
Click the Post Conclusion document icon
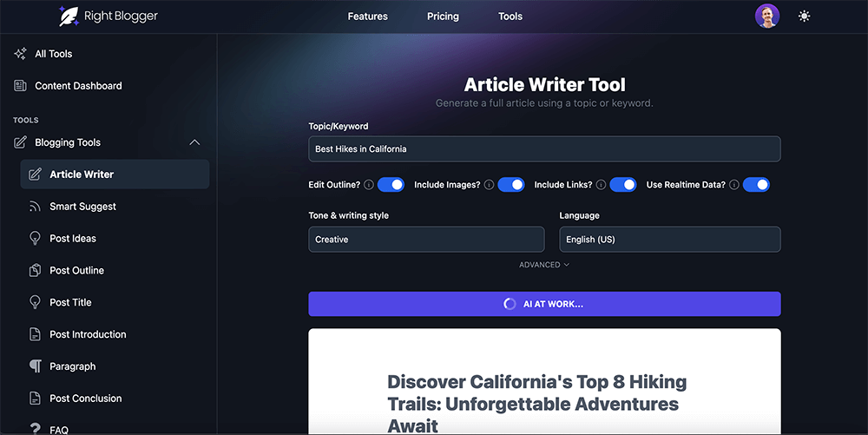[35, 398]
